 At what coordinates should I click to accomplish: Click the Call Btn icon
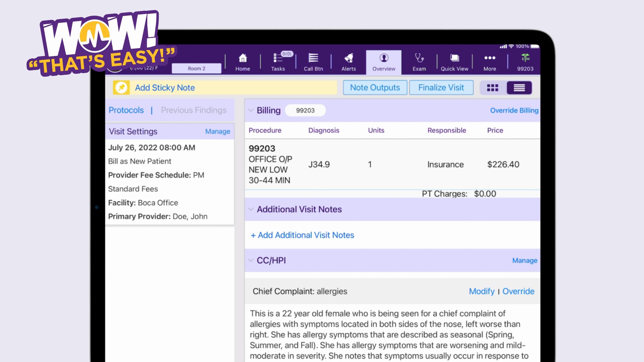point(313,59)
